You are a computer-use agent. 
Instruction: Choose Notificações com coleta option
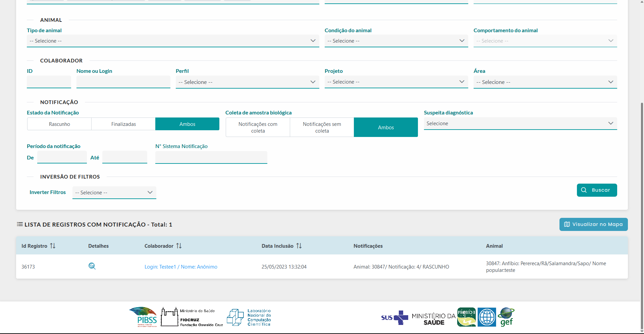258,128
